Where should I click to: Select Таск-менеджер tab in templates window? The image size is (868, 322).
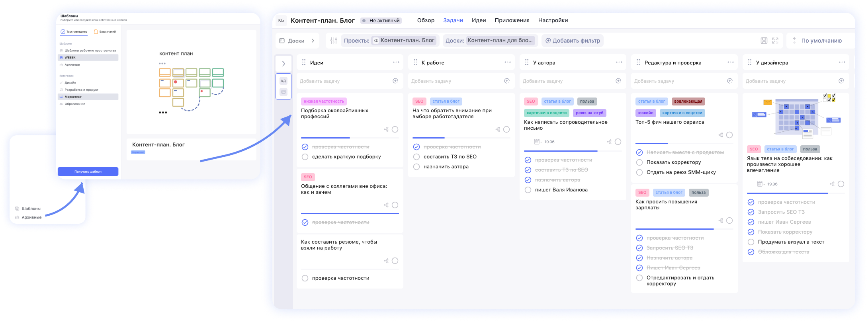[74, 31]
